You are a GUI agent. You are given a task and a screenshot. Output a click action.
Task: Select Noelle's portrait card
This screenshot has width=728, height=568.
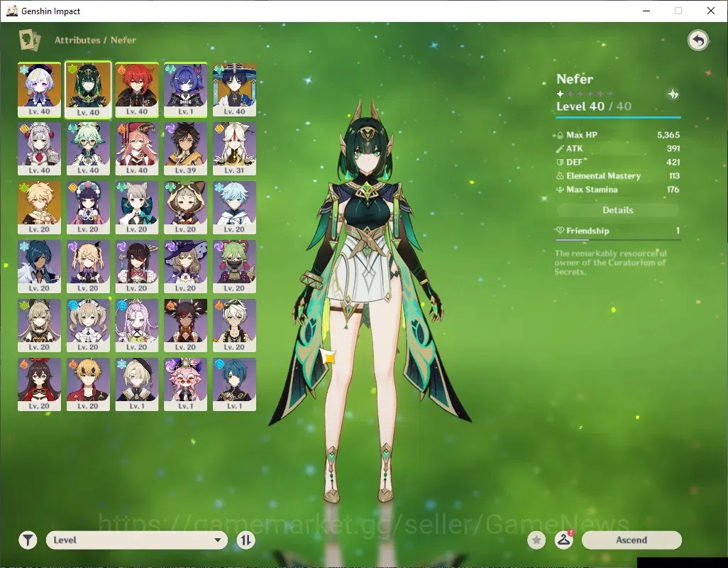pos(40,148)
